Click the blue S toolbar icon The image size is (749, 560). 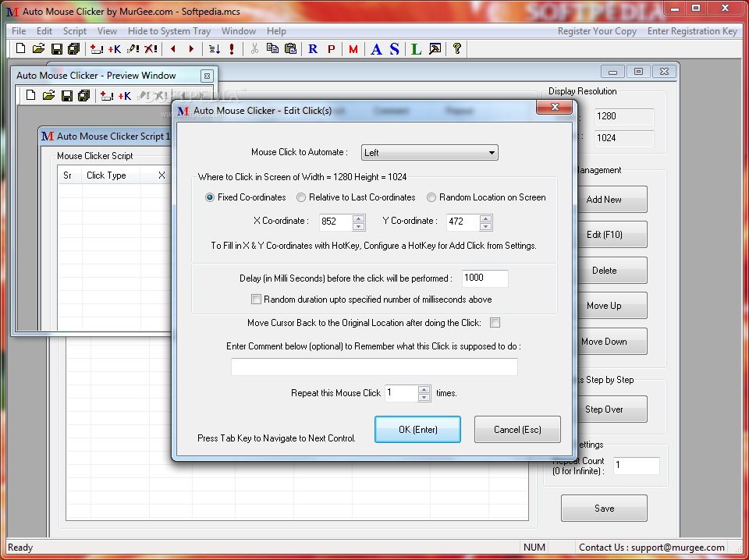point(394,48)
